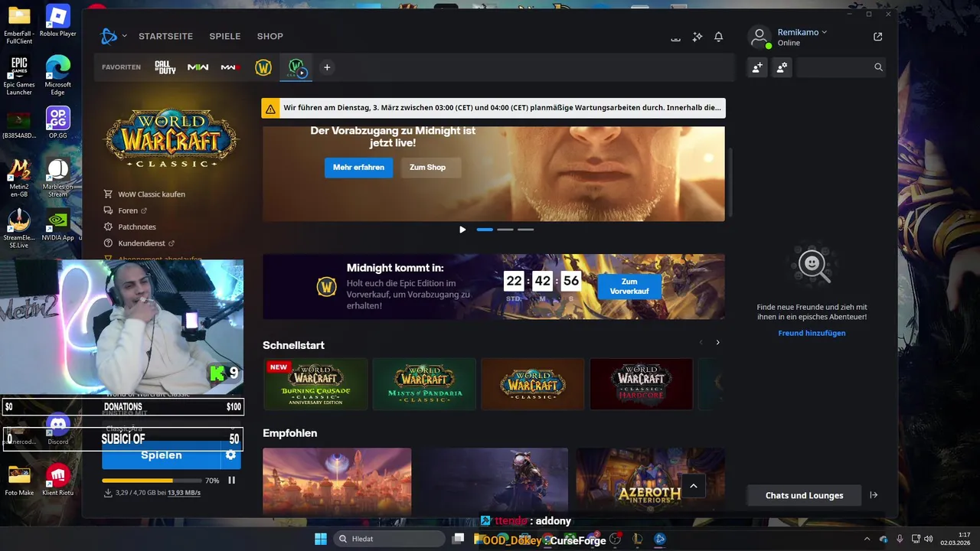Click the download progress bar
980x551 pixels.
tap(152, 481)
